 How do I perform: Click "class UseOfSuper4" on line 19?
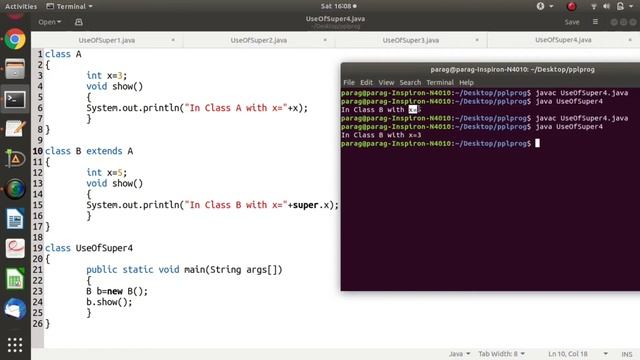click(x=89, y=248)
